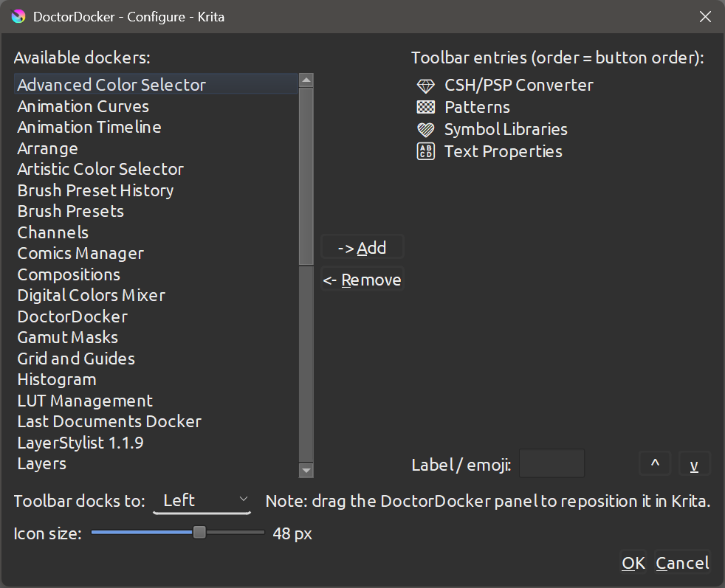This screenshot has width=725, height=588.
Task: Click the Patterns checkerboard icon
Action: click(x=426, y=108)
